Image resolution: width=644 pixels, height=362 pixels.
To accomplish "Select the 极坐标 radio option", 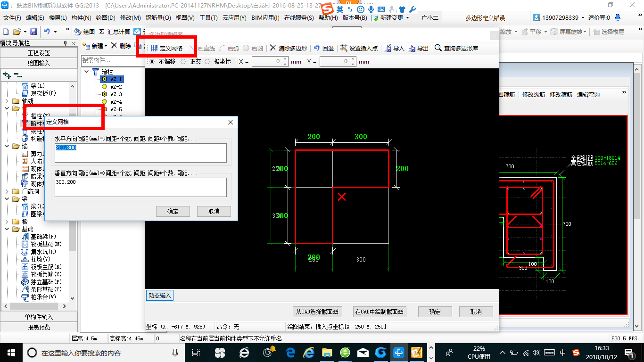I will pyautogui.click(x=207, y=61).
